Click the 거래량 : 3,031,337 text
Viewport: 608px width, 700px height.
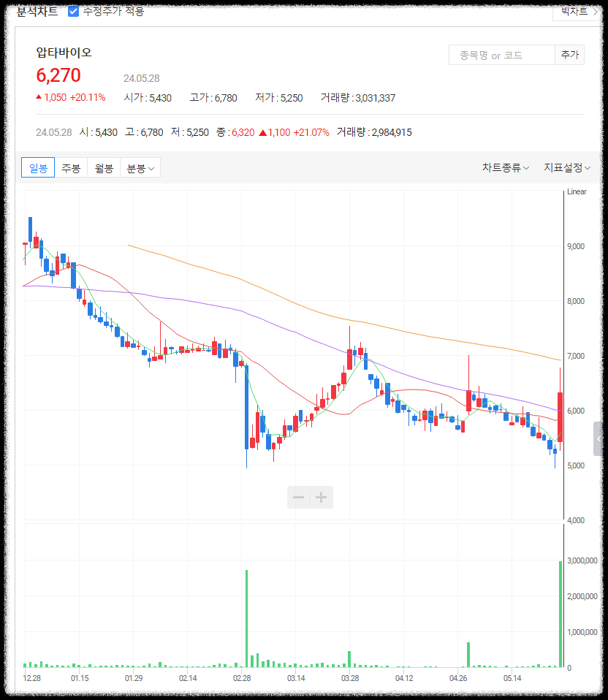358,98
